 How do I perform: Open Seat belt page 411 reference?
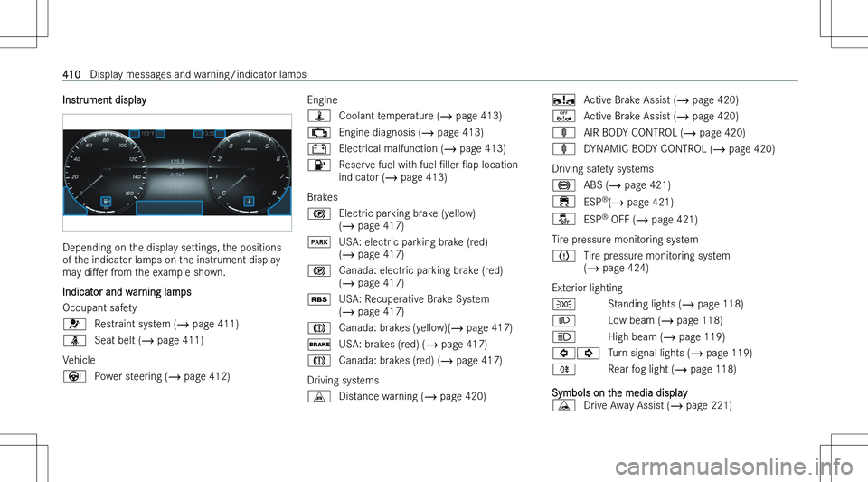(171, 340)
